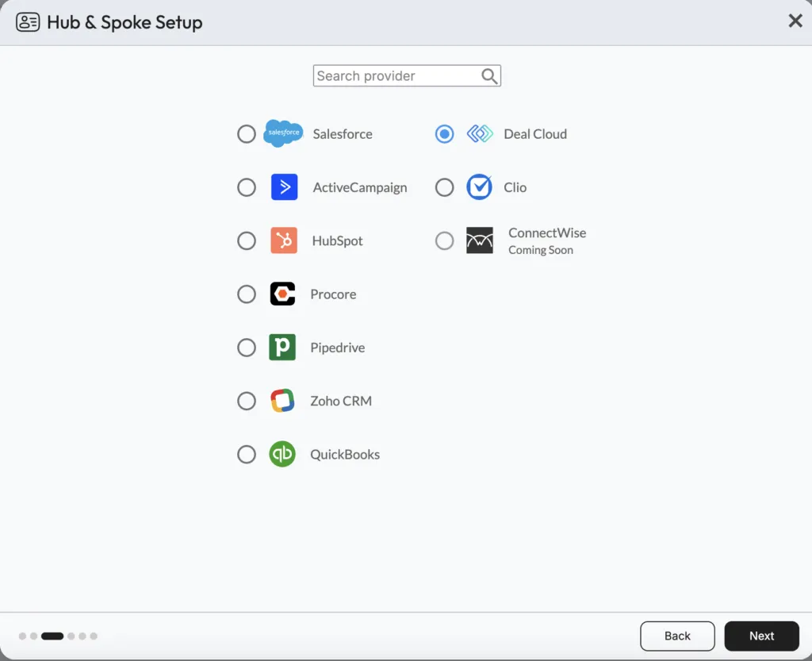Click the QuickBooks label text
Image resolution: width=812 pixels, height=661 pixels.
(x=345, y=455)
